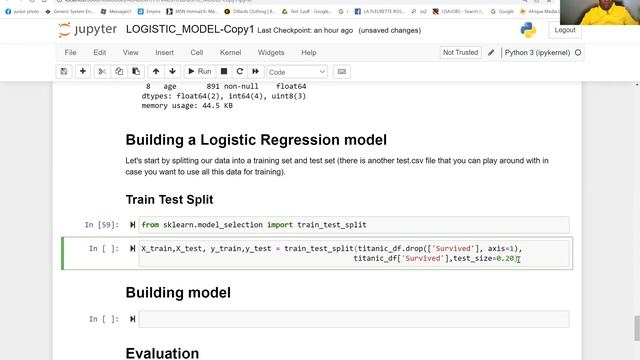This screenshot has height=360, width=640.
Task: Open cell type dropdown showing Code
Action: tap(297, 72)
